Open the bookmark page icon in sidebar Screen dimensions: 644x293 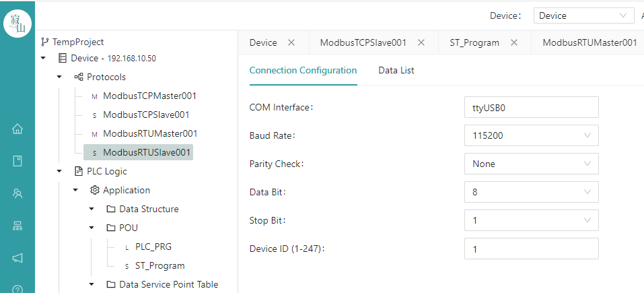[x=17, y=161]
